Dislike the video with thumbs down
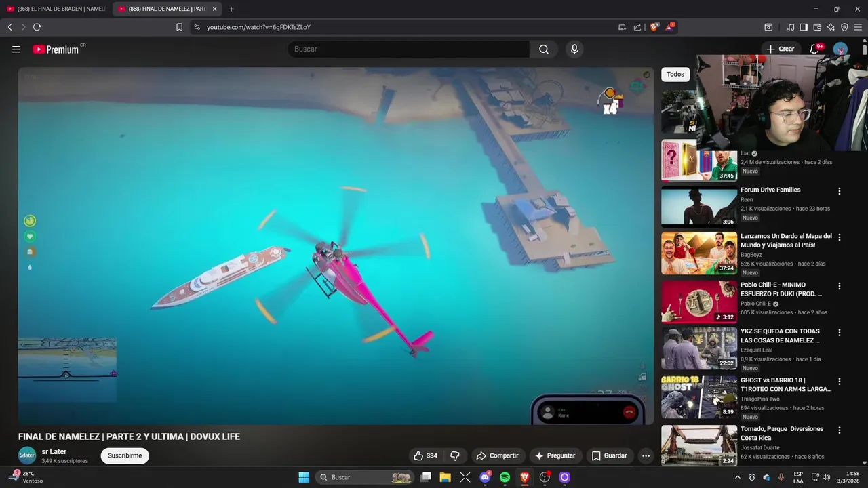This screenshot has height=488, width=868. click(455, 455)
